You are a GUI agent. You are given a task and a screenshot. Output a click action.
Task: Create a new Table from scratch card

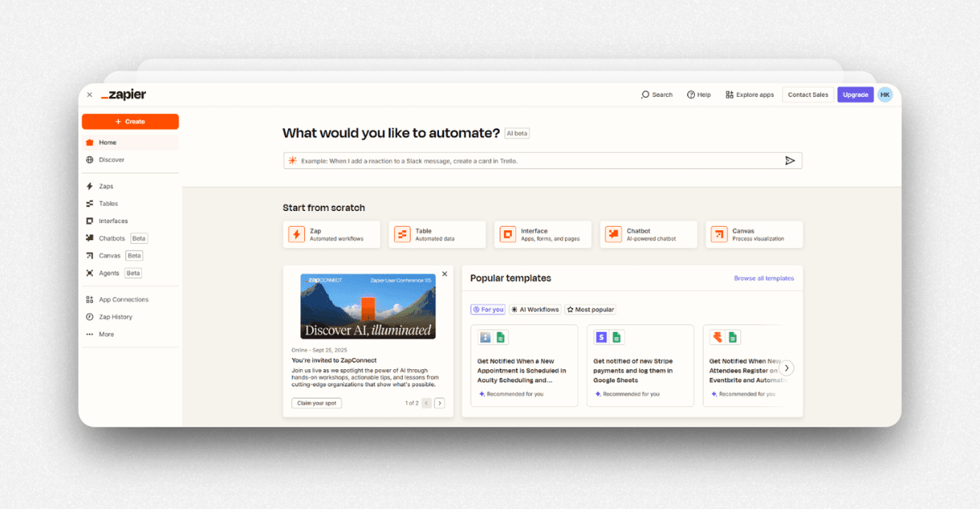tap(438, 234)
